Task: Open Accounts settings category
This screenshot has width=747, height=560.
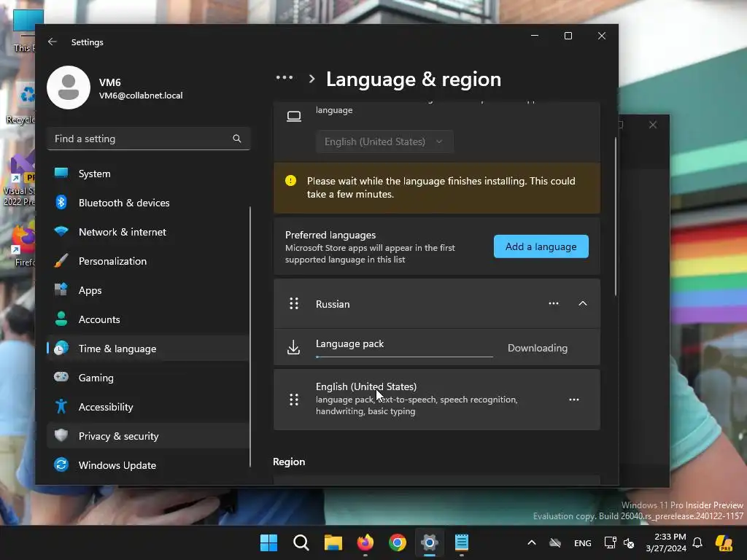Action: point(148,319)
